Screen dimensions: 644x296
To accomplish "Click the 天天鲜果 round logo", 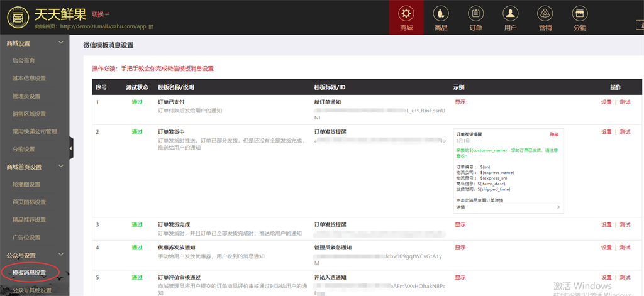I will [x=17, y=17].
